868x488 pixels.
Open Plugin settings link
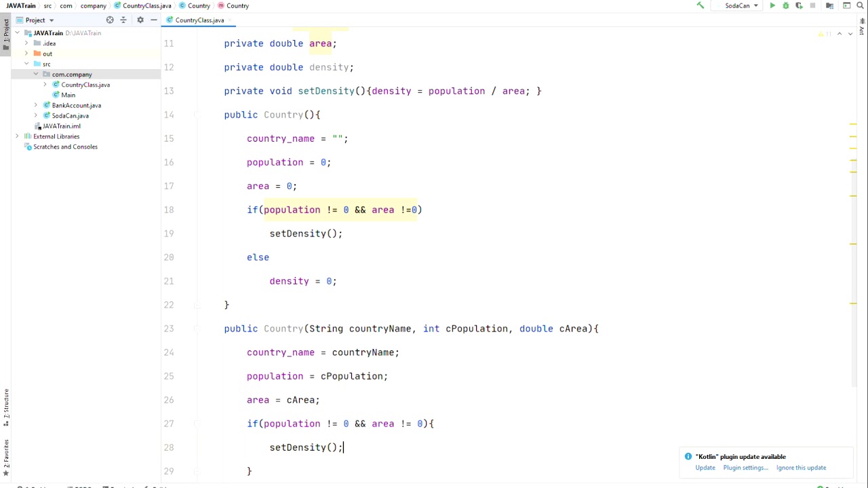(x=745, y=468)
